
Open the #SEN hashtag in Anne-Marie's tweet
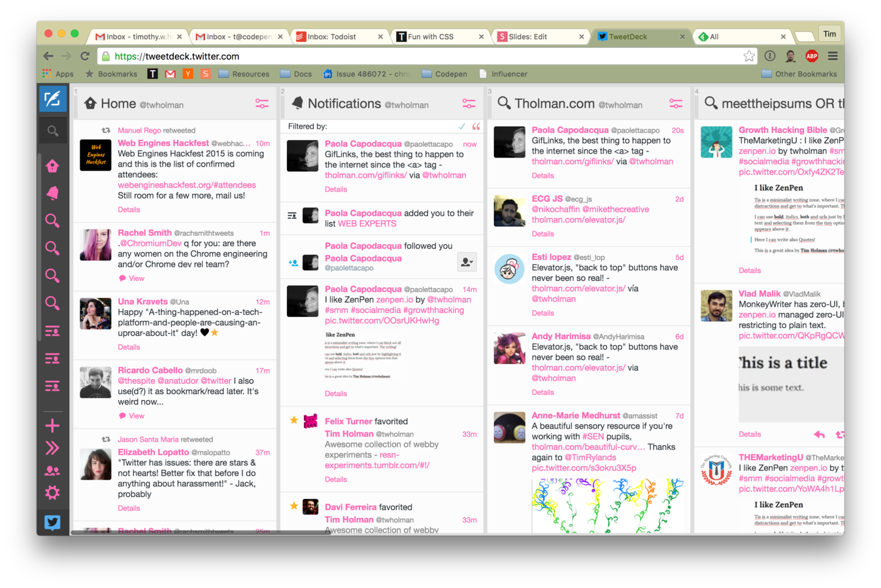tap(593, 436)
